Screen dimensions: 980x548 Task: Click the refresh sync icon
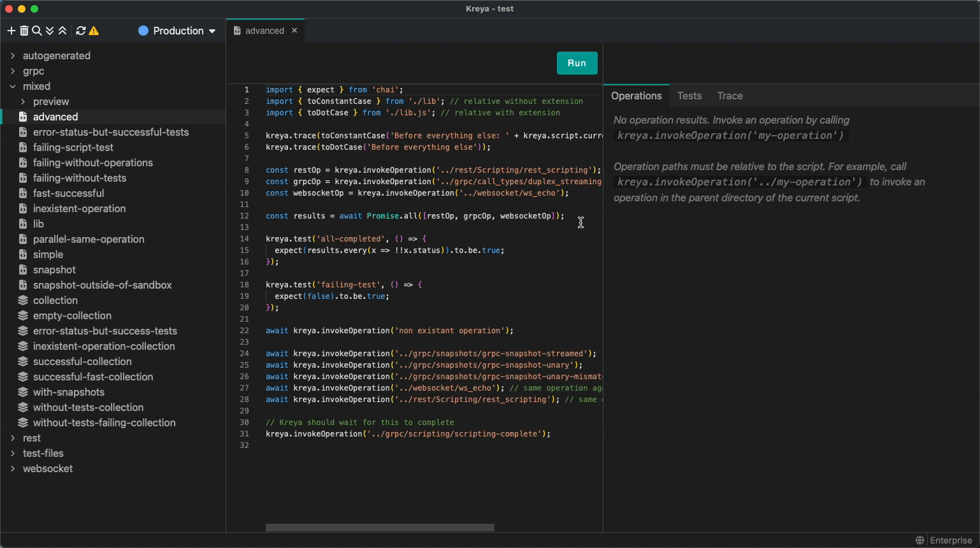pos(81,31)
